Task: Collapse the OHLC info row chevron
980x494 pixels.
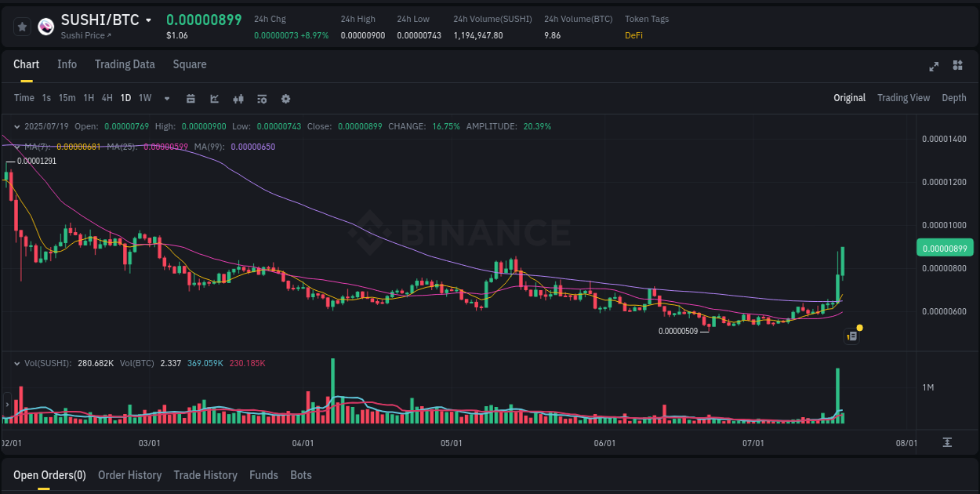Action: point(17,125)
